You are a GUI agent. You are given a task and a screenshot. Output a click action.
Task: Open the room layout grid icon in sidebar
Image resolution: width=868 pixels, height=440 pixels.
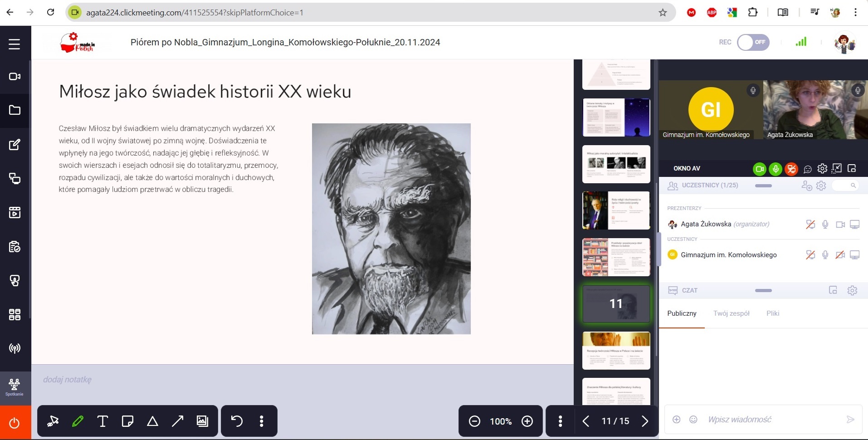click(x=15, y=314)
